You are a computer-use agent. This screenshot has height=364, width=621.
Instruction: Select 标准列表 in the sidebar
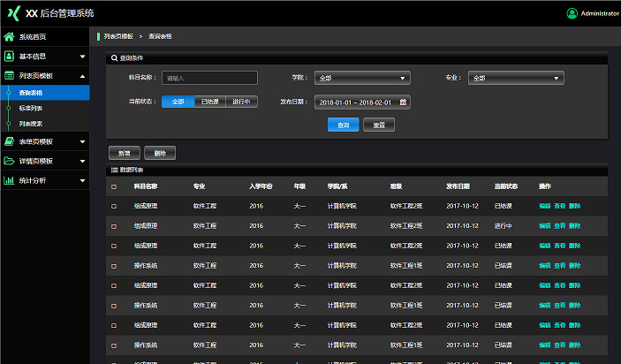pos(31,108)
